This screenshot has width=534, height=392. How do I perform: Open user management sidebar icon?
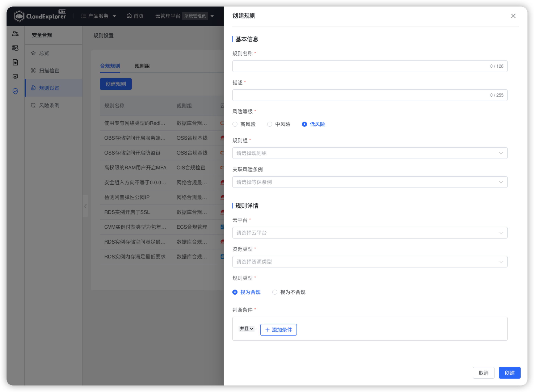tap(15, 34)
